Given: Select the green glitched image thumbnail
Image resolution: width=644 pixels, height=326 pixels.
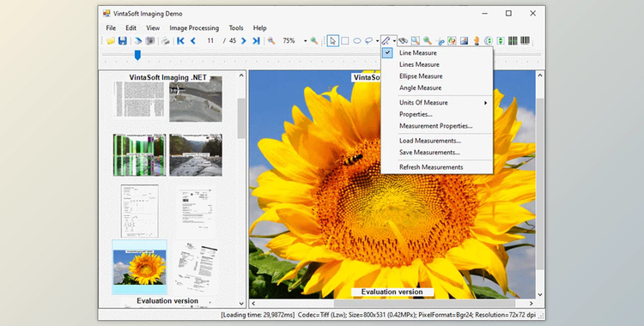Looking at the screenshot, I should pyautogui.click(x=139, y=154).
